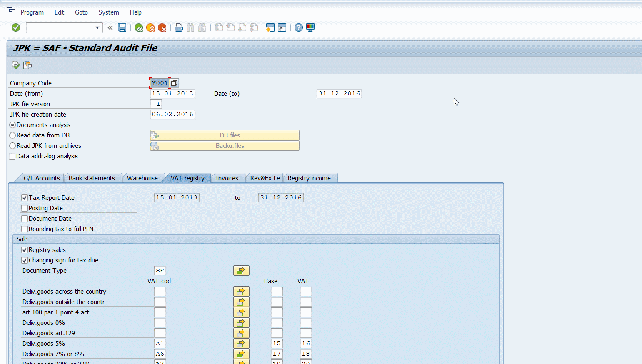Viewport: 642px width, 364px height.
Task: Click the green Back arrow icon
Action: [x=139, y=27]
